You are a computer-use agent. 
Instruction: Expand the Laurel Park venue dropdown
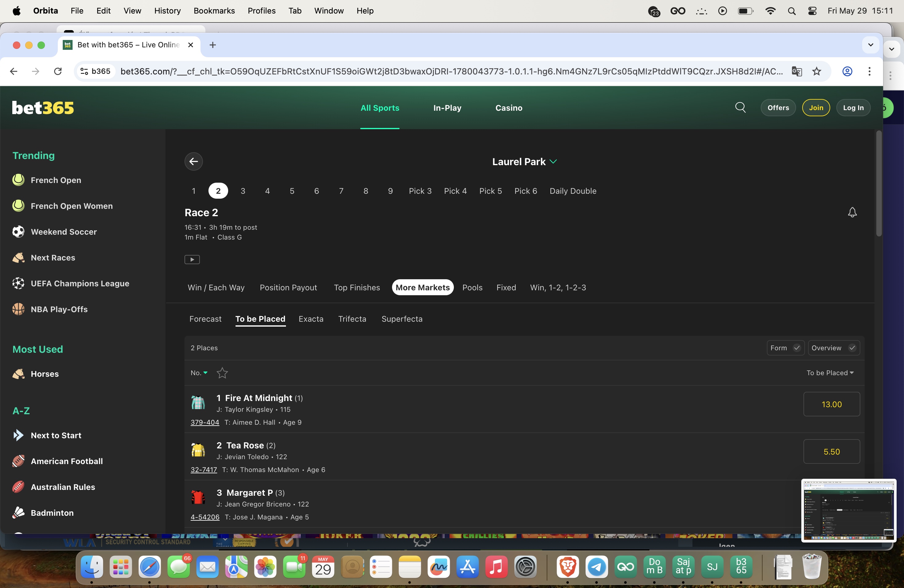coord(525,162)
